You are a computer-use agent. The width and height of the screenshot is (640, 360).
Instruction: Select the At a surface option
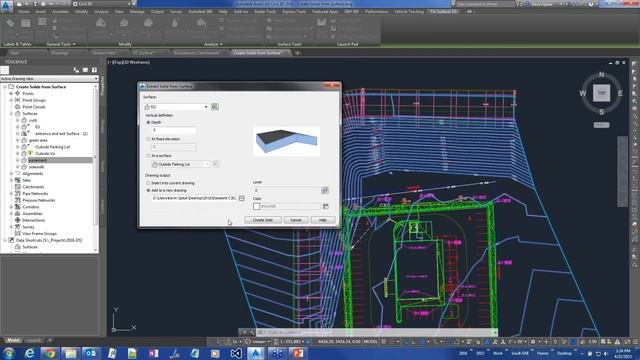149,156
